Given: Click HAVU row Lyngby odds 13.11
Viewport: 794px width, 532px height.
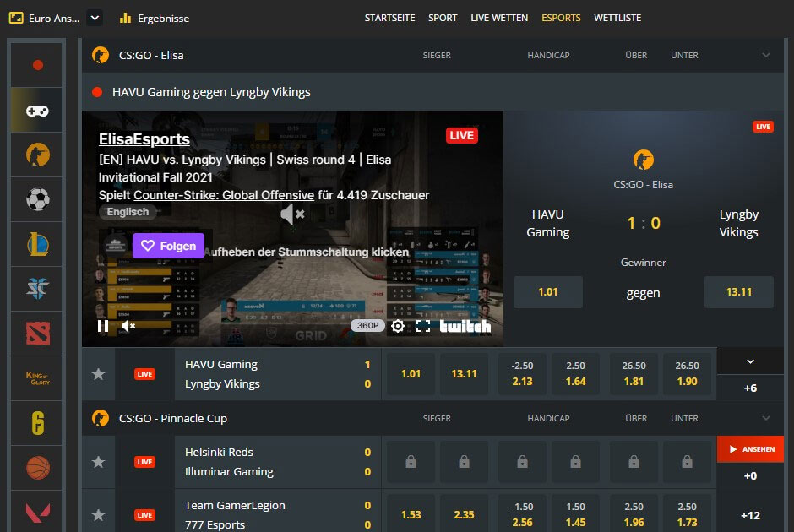Looking at the screenshot, I should (464, 373).
